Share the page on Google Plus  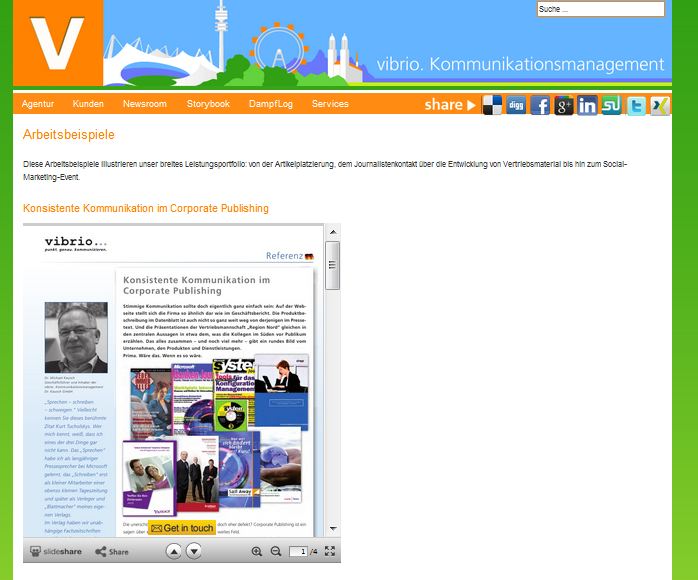point(564,105)
